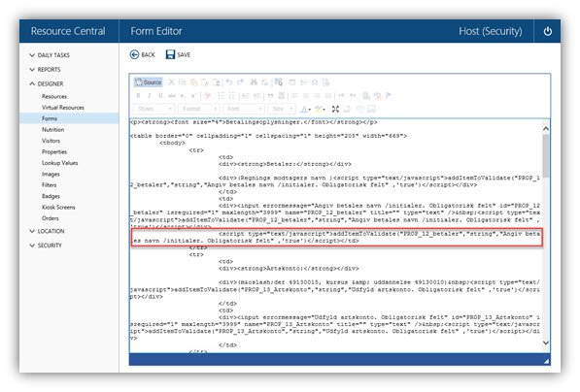The image size is (580, 392).
Task: Expand the Reports section
Action: [x=45, y=70]
